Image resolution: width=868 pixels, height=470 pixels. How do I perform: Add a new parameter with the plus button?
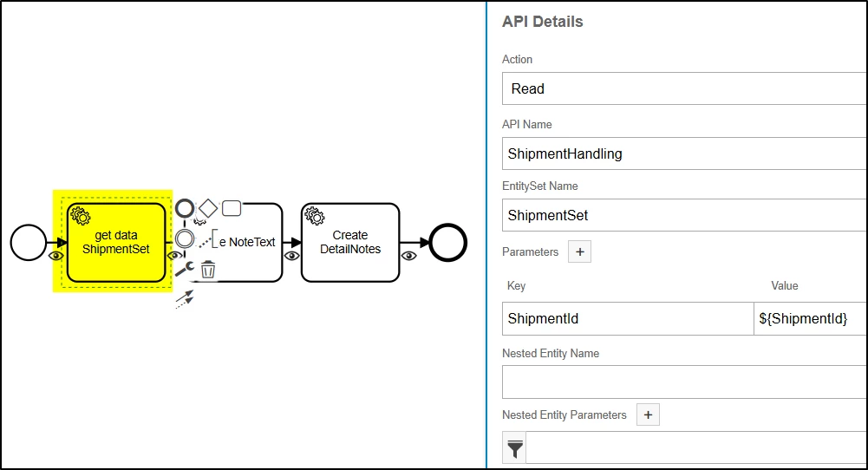click(x=580, y=251)
